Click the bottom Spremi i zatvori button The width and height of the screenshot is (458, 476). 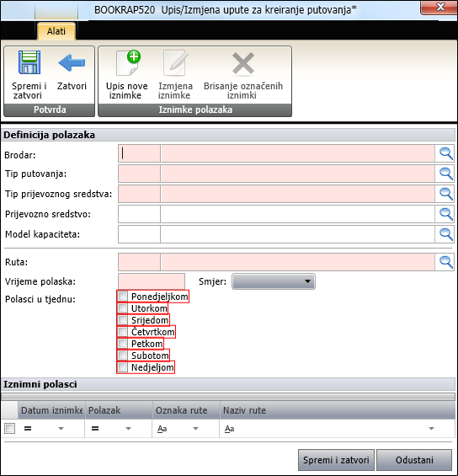pyautogui.click(x=336, y=460)
